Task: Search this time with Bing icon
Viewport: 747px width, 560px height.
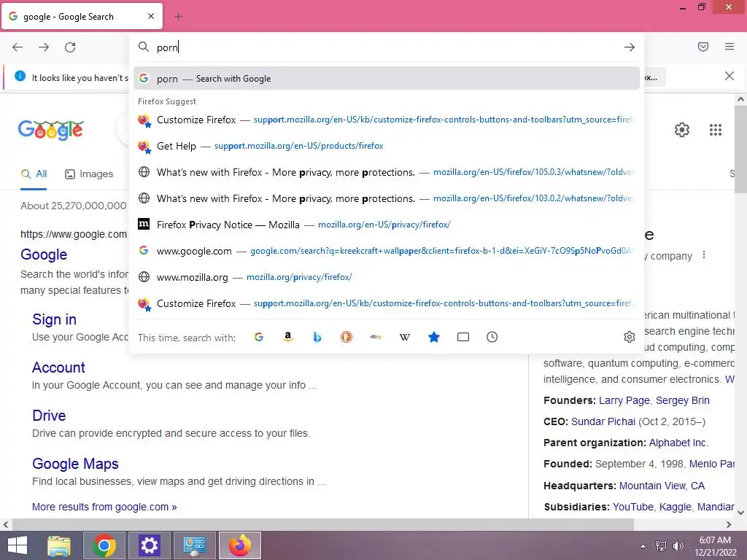Action: pyautogui.click(x=317, y=337)
